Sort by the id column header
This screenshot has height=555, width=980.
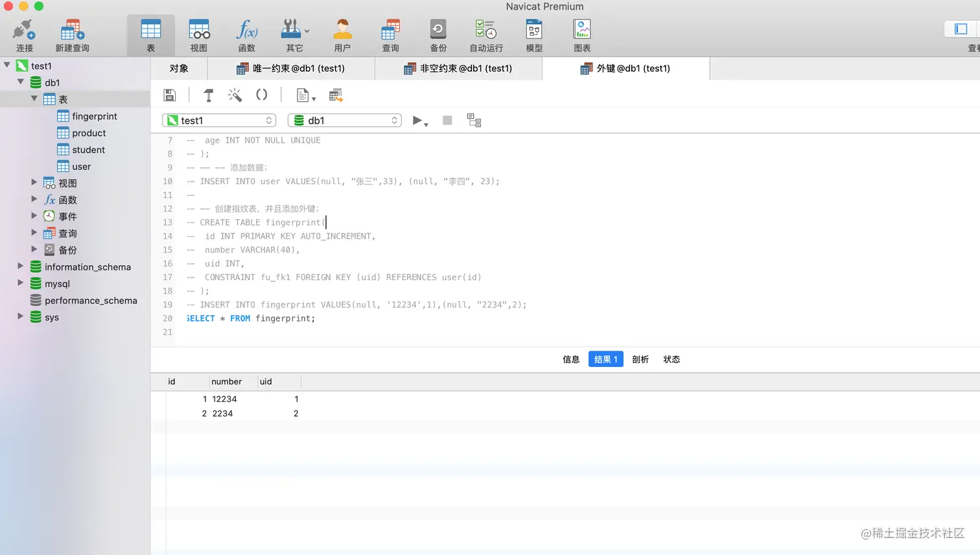(x=187, y=381)
